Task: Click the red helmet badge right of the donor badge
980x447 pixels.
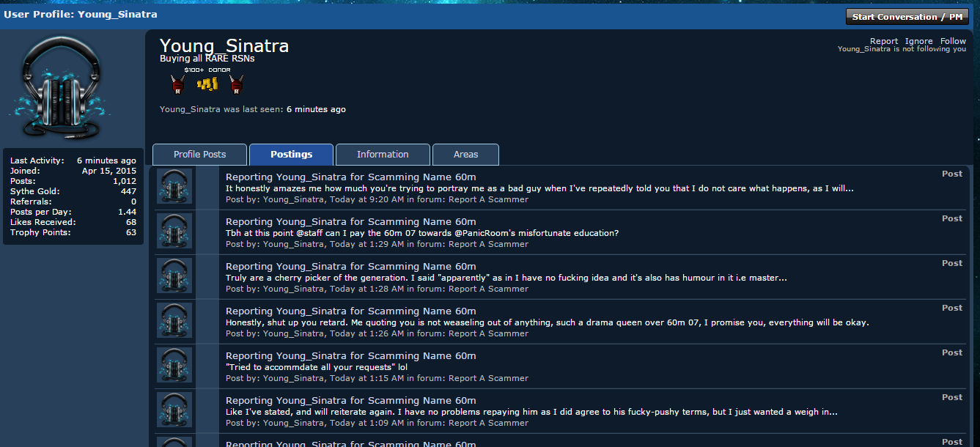Action: coord(236,84)
